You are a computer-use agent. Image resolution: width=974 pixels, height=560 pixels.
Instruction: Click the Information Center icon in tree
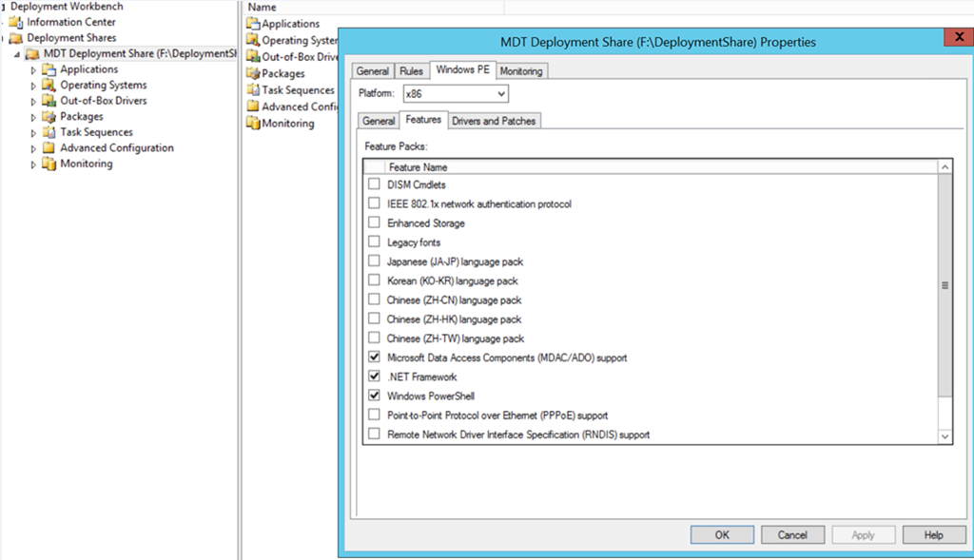pyautogui.click(x=16, y=23)
